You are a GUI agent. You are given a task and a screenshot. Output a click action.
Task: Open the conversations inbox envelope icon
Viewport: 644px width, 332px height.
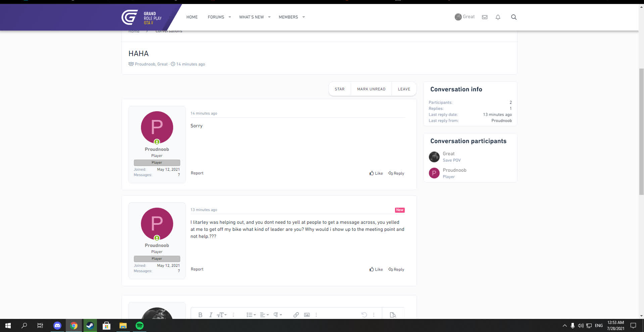click(x=485, y=17)
